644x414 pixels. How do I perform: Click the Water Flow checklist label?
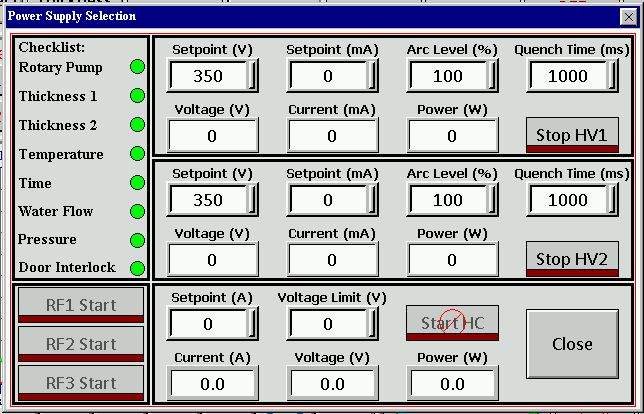(x=55, y=212)
